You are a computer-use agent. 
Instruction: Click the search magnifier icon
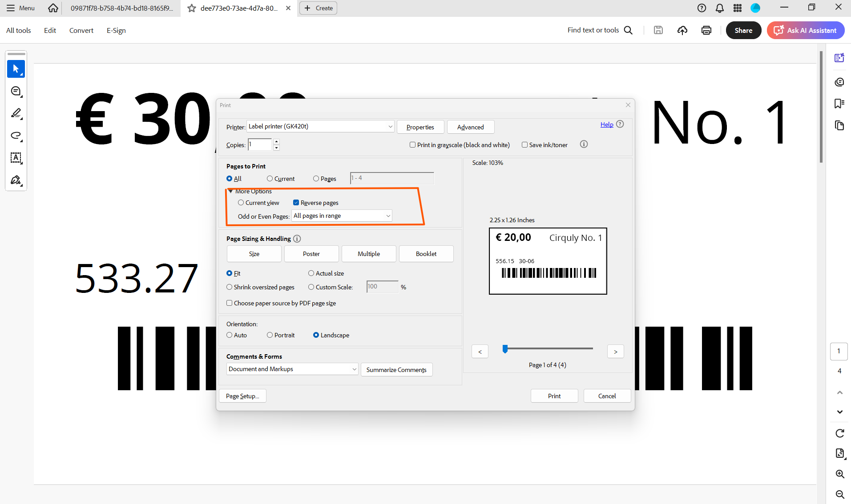(628, 30)
